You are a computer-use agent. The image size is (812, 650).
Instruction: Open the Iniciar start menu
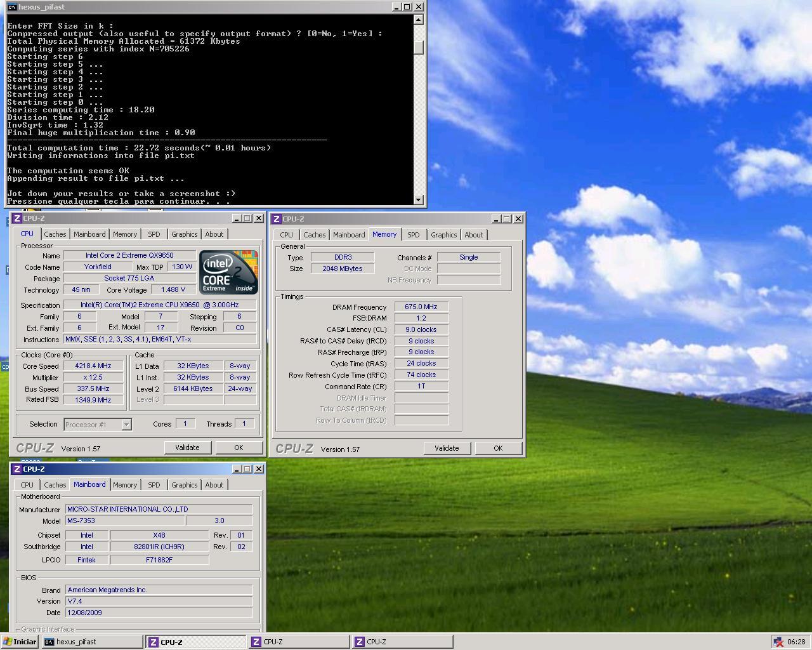(19, 642)
